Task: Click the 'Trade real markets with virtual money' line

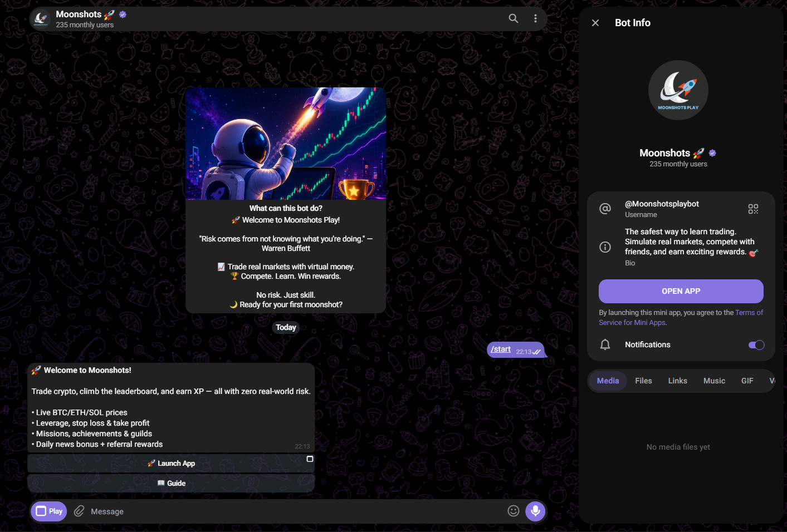Action: click(286, 267)
